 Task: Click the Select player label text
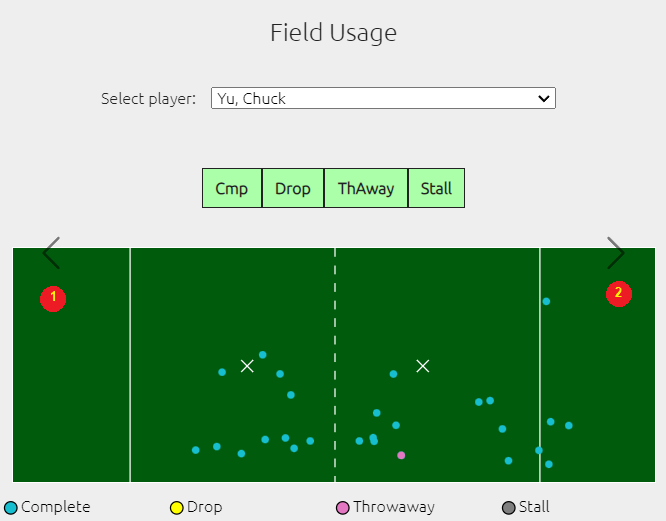tap(148, 99)
